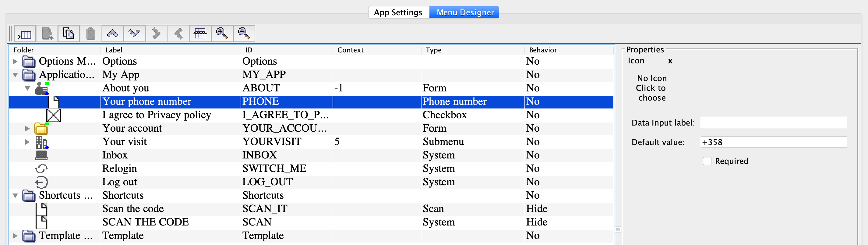Click 'No Icon Click to choose' area

[x=651, y=88]
